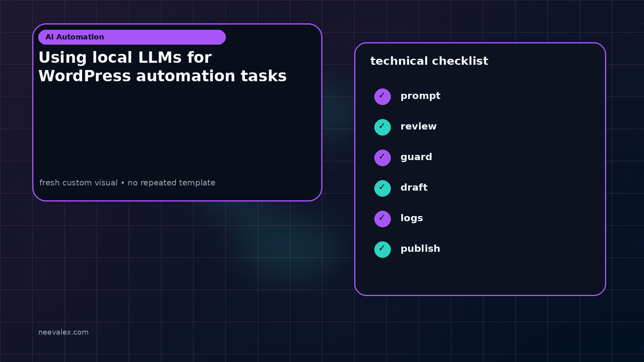Select the "prompt" checklist label
This screenshot has width=644, height=362.
click(420, 96)
